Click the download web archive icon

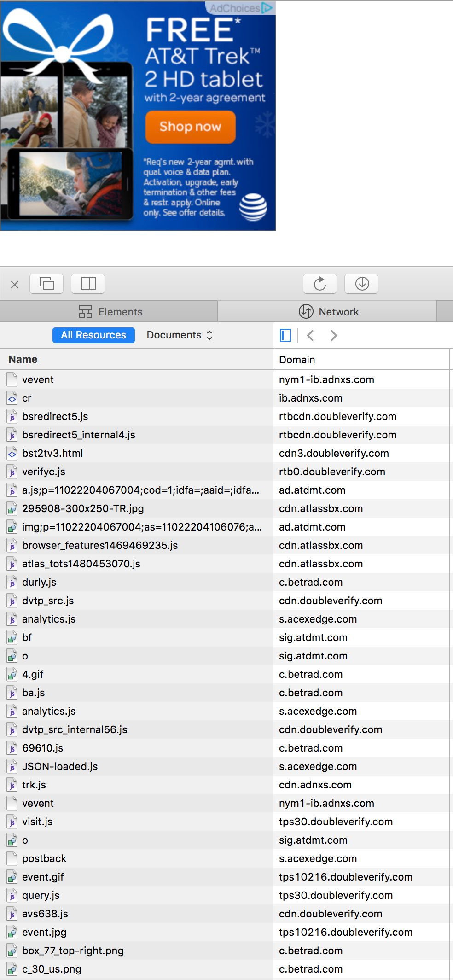click(361, 284)
